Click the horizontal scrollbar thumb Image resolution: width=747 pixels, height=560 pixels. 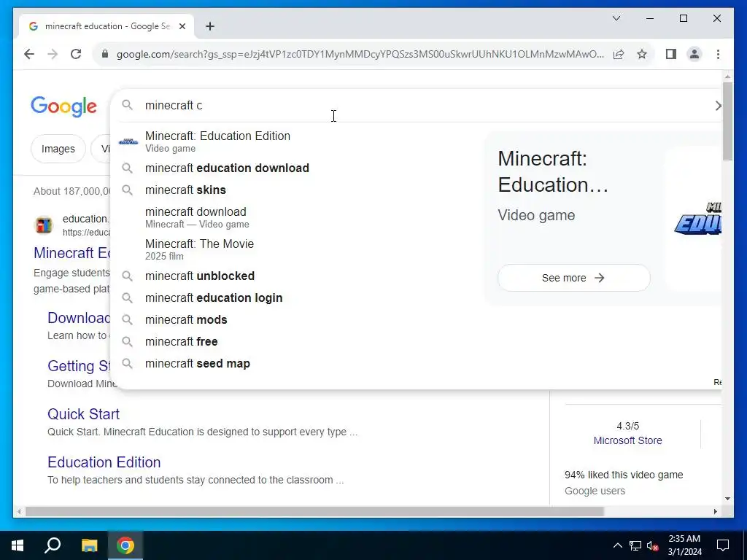point(314,512)
